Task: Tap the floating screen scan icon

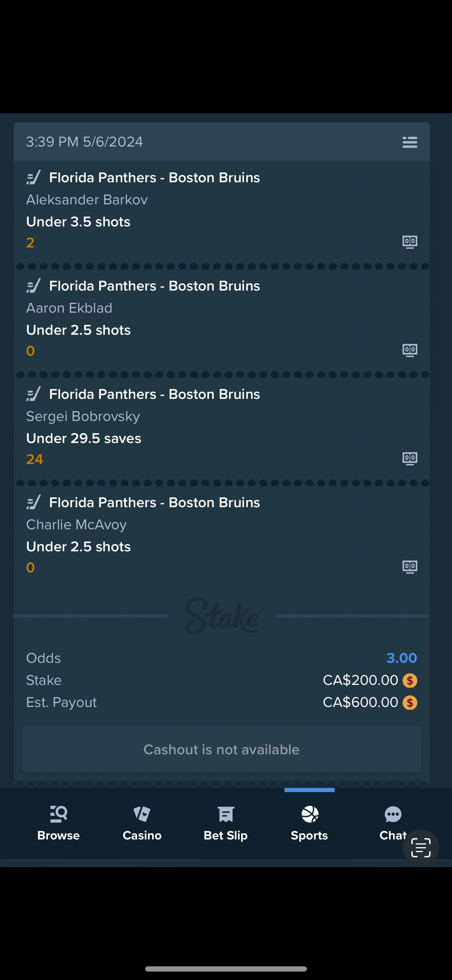Action: coord(421,848)
